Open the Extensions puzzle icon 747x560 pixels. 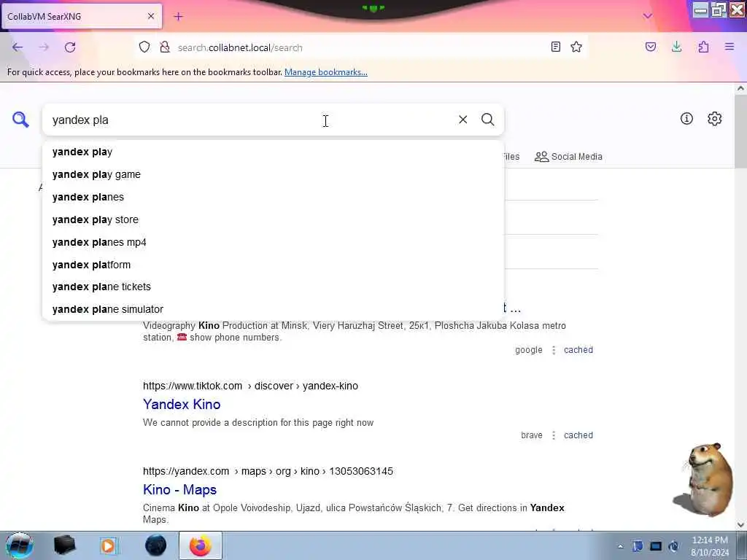703,47
